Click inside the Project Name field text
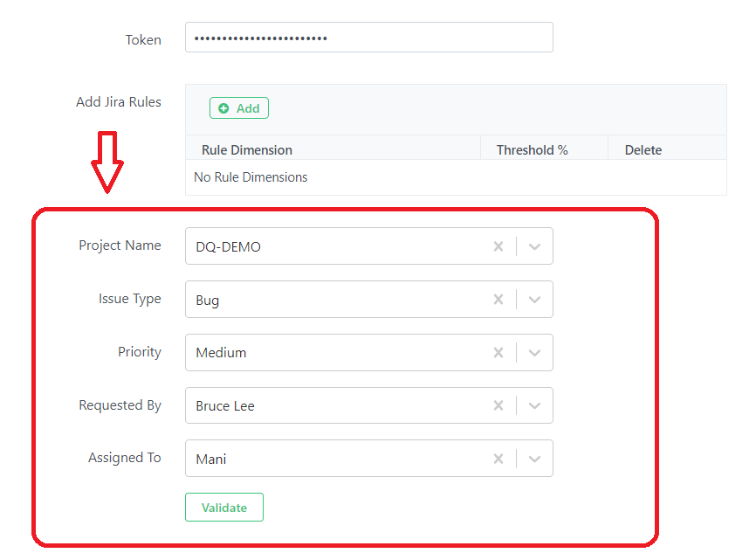 point(228,247)
